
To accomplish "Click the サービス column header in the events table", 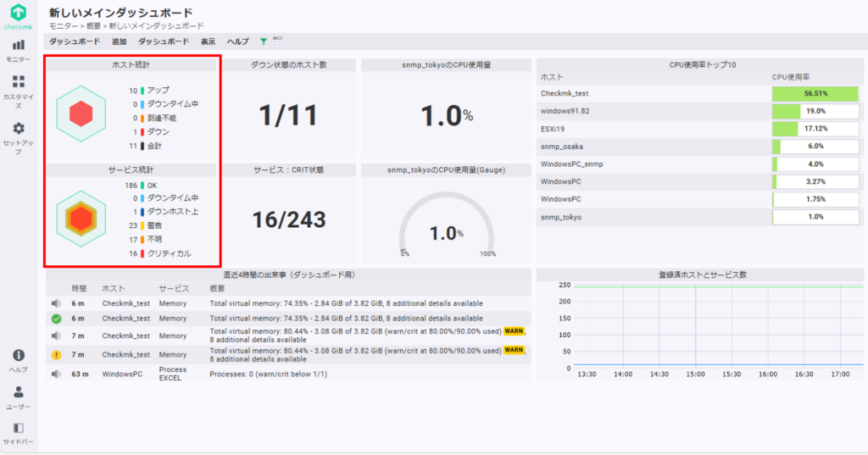I will point(174,289).
